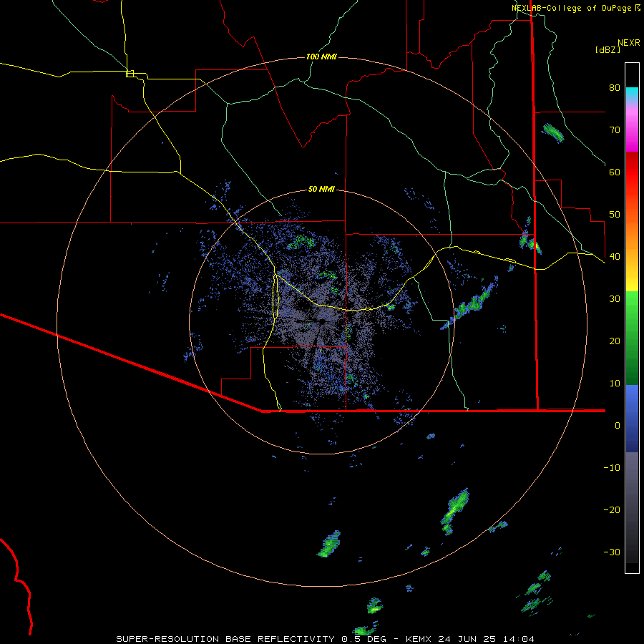Click the -20 value on the dBZ scale
Viewport: 644px width, 644px height.
[612, 510]
